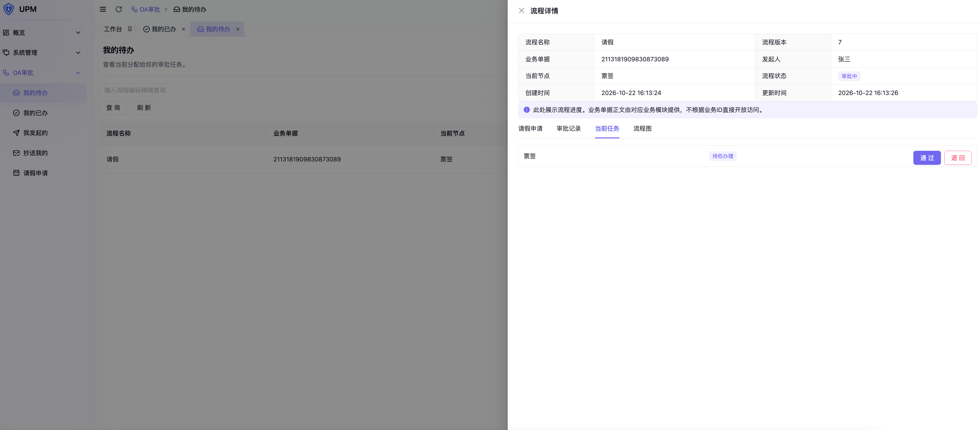Image resolution: width=980 pixels, height=430 pixels.
Task: Close the 我的待办 page tab
Action: click(238, 29)
